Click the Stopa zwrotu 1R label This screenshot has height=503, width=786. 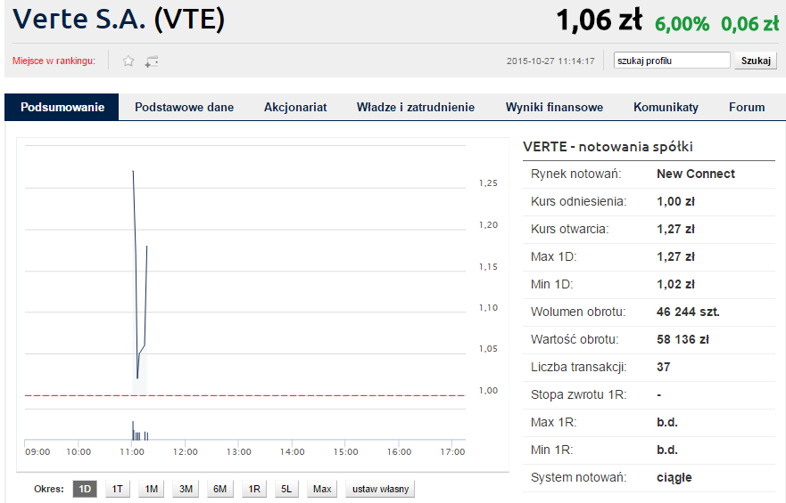(577, 395)
